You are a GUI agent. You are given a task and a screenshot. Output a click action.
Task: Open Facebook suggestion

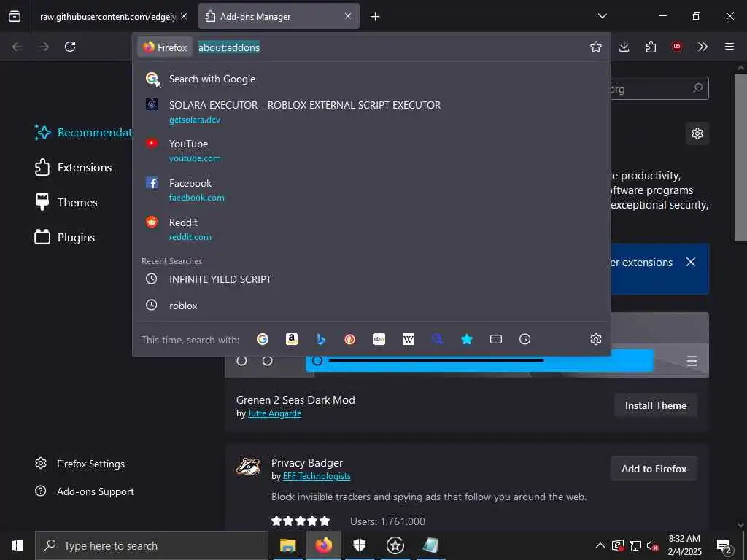coord(371,190)
